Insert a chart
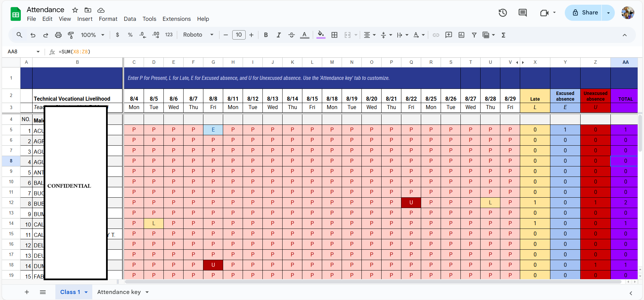This screenshot has height=300, width=644. click(x=461, y=35)
